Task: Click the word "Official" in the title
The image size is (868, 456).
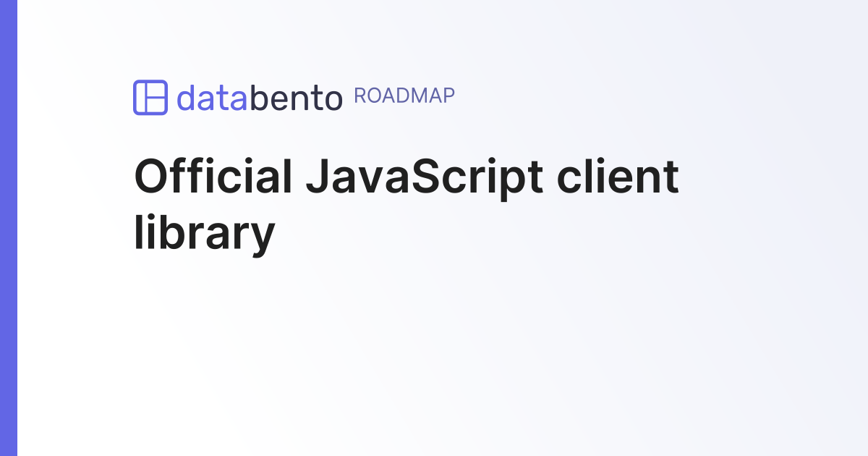Action: (x=213, y=177)
